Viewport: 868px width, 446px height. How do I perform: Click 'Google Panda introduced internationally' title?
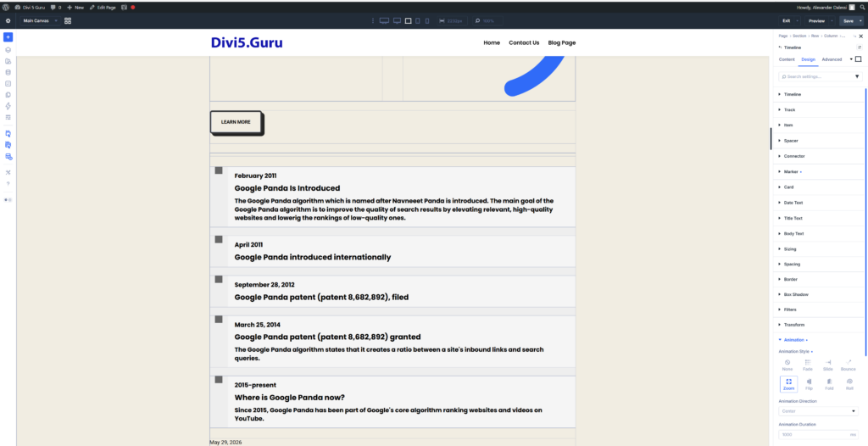coord(313,257)
